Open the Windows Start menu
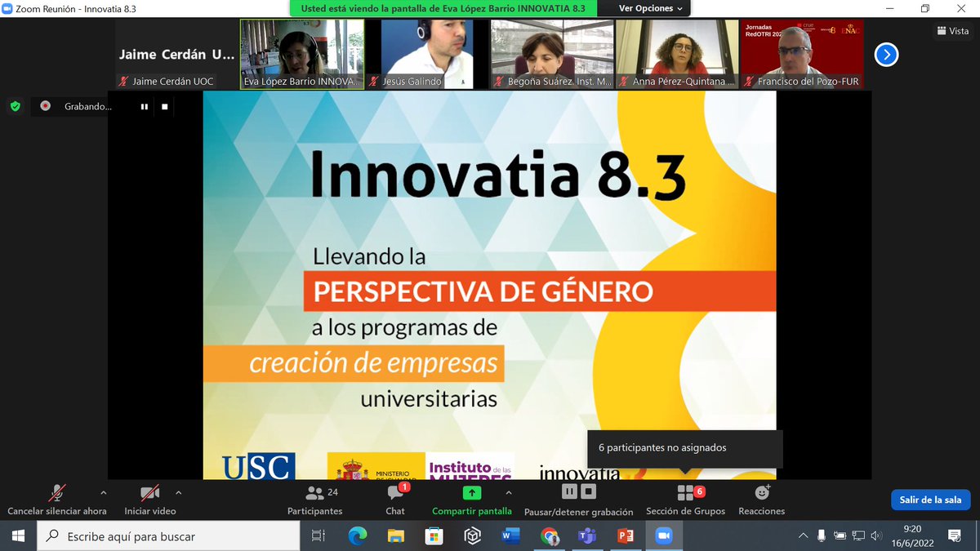 click(19, 536)
